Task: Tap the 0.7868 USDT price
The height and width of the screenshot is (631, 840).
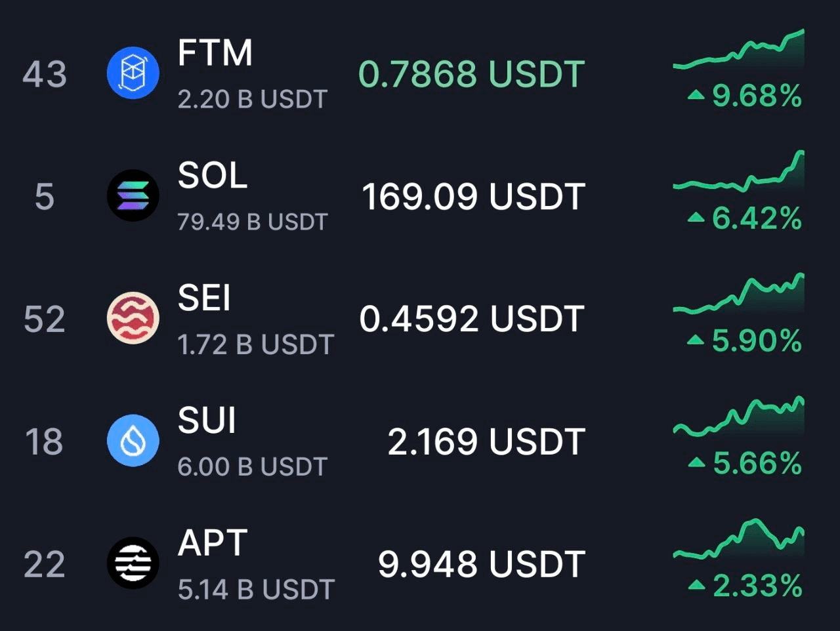Action: 472,73
